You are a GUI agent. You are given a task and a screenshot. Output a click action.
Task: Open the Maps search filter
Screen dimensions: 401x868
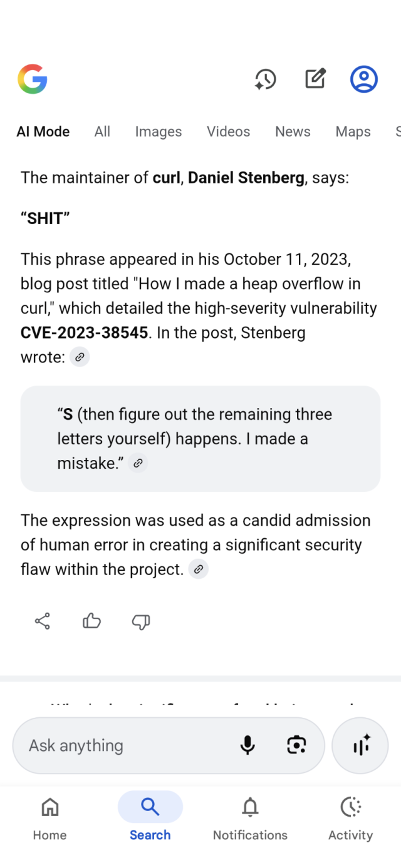352,131
